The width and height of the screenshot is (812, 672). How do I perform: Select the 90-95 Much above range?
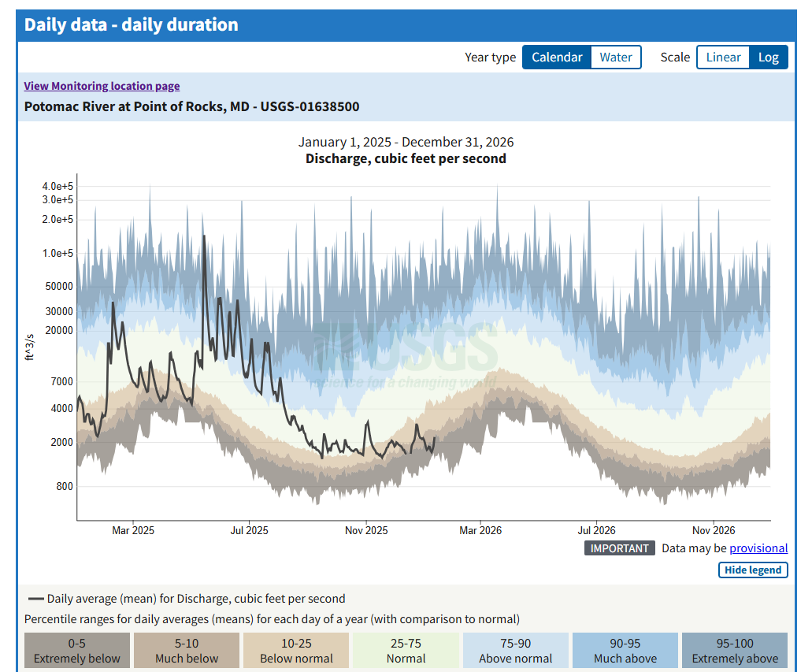[625, 650]
